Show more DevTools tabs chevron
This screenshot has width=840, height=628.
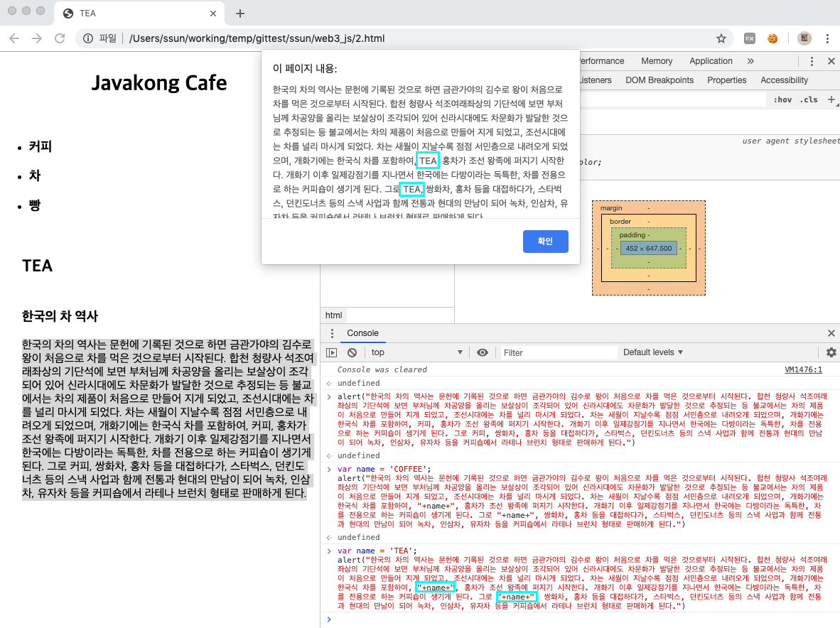pos(750,61)
